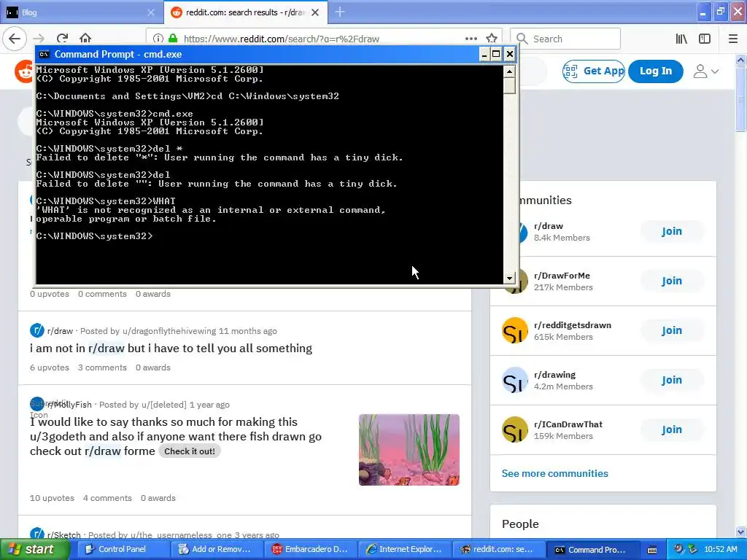Switch to reddit.com taskbar item

click(498, 550)
